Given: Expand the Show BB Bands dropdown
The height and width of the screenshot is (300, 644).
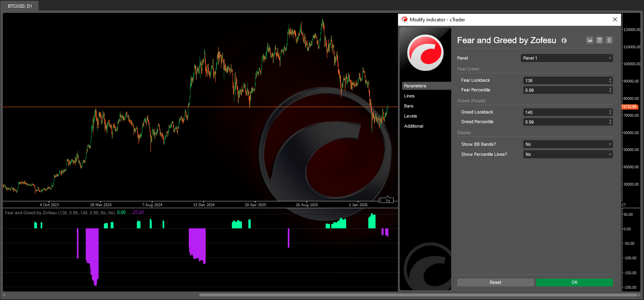Looking at the screenshot, I should pyautogui.click(x=568, y=144).
